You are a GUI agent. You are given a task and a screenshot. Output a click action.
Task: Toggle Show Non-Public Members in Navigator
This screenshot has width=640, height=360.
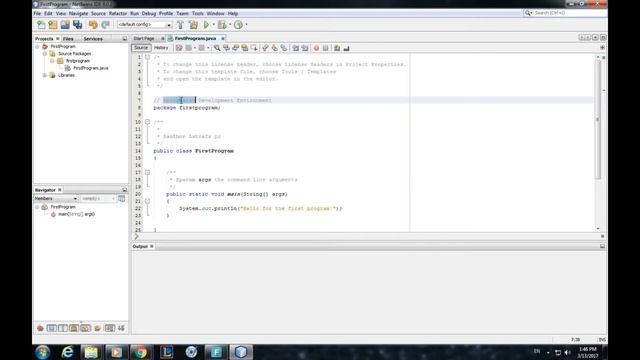(x=74, y=328)
